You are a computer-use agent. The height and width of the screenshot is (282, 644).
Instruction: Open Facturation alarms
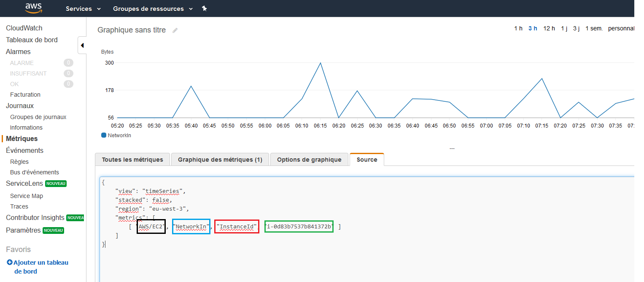(x=25, y=95)
